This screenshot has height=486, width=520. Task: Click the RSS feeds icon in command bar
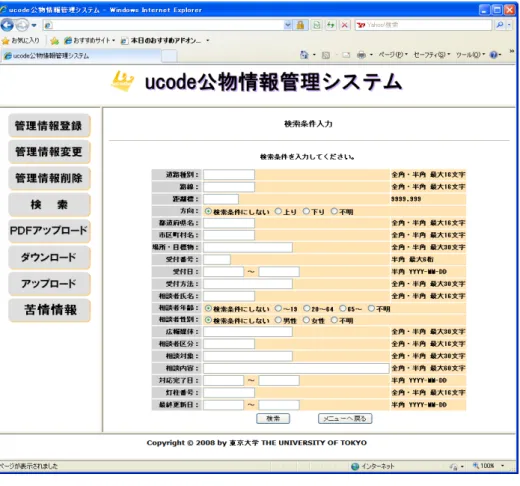(x=326, y=55)
